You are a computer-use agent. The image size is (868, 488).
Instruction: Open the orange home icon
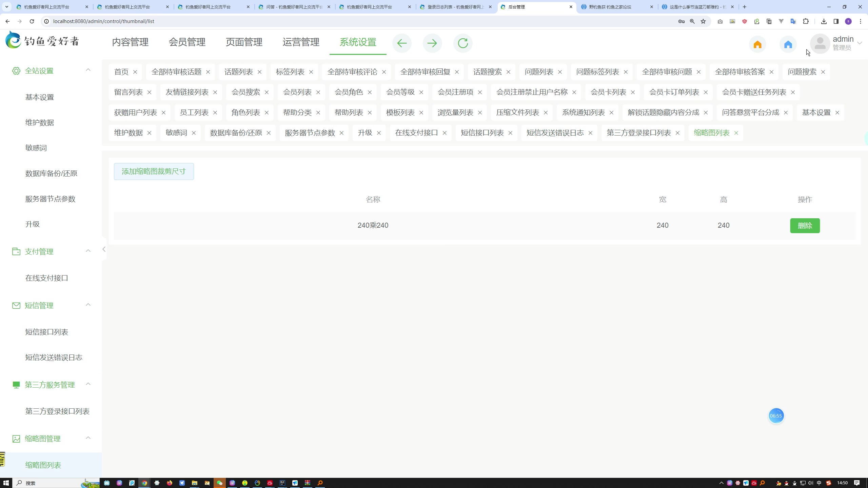(757, 44)
